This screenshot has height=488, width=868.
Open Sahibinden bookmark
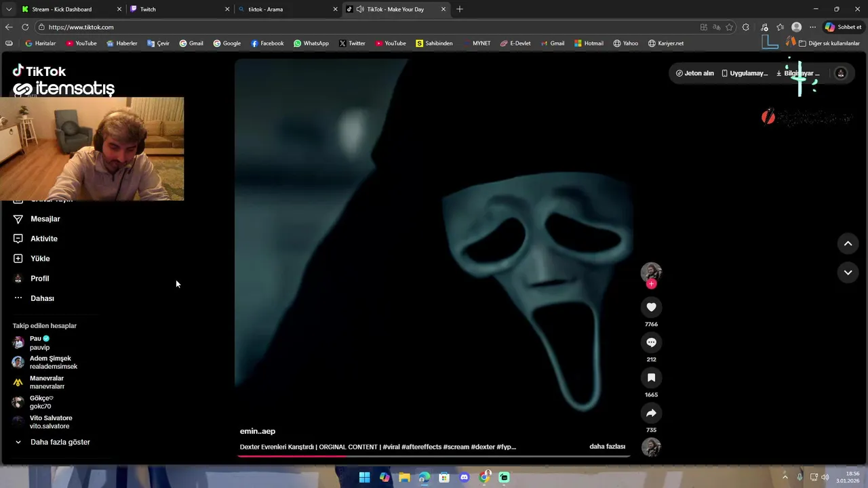click(434, 43)
